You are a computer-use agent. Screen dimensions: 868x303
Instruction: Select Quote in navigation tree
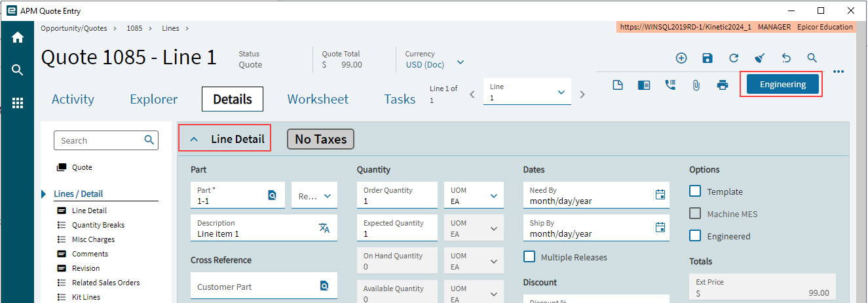coord(82,167)
